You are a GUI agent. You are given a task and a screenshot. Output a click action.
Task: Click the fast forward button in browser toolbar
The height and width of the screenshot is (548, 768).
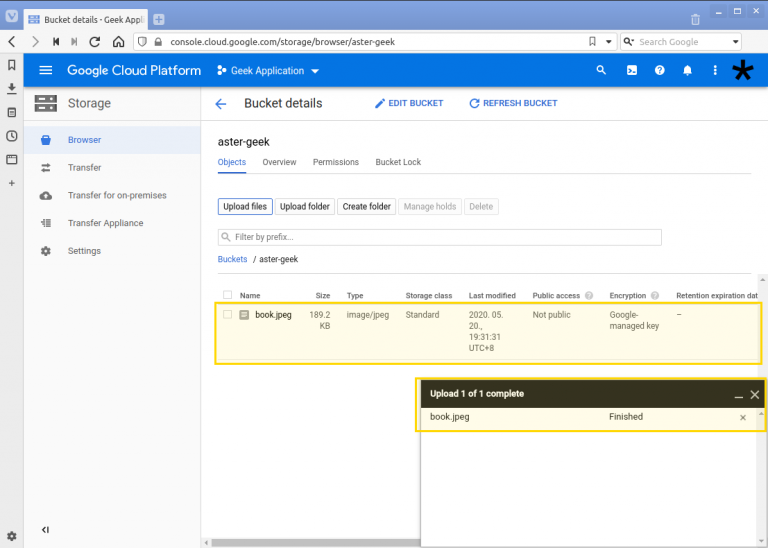[x=74, y=42]
